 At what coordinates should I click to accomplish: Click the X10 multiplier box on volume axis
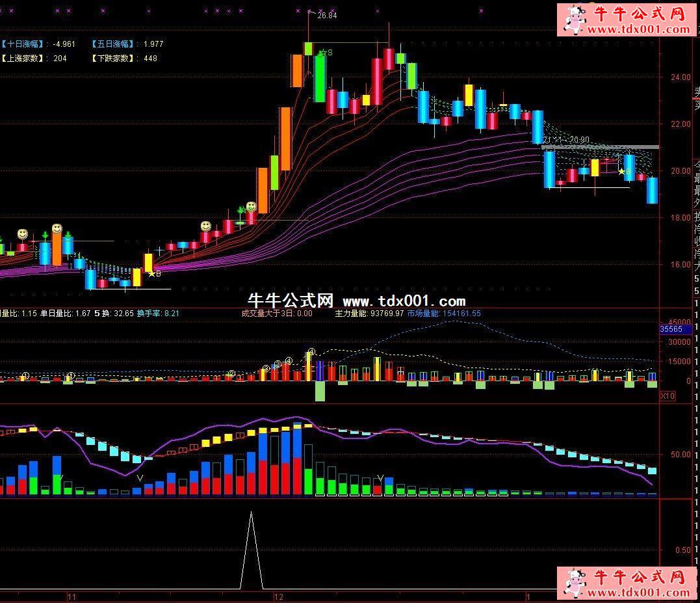click(668, 395)
